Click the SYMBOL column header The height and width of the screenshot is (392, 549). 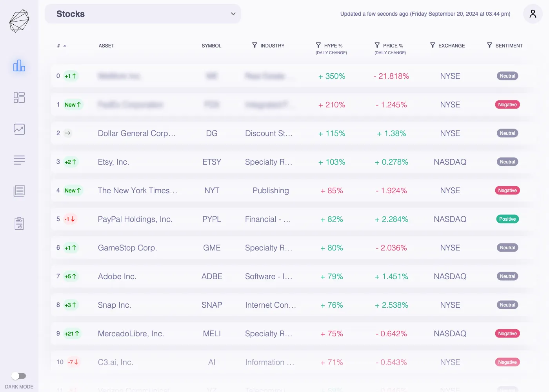click(211, 46)
